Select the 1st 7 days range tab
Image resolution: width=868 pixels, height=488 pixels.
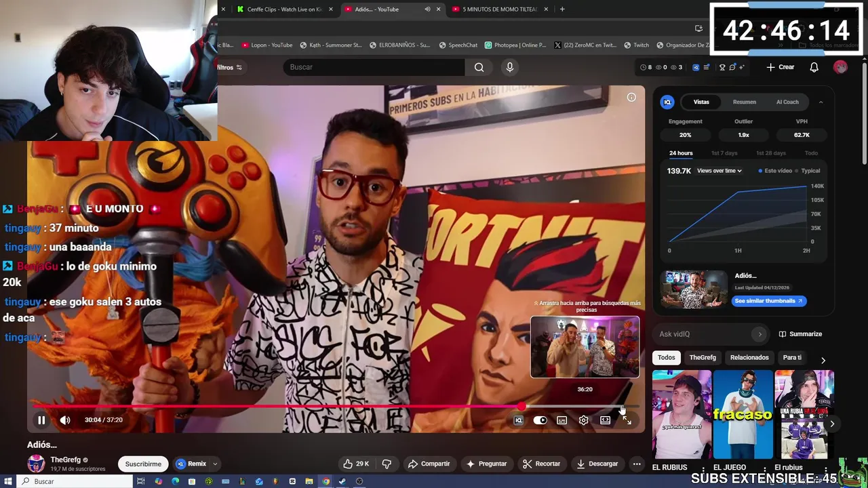pos(724,153)
